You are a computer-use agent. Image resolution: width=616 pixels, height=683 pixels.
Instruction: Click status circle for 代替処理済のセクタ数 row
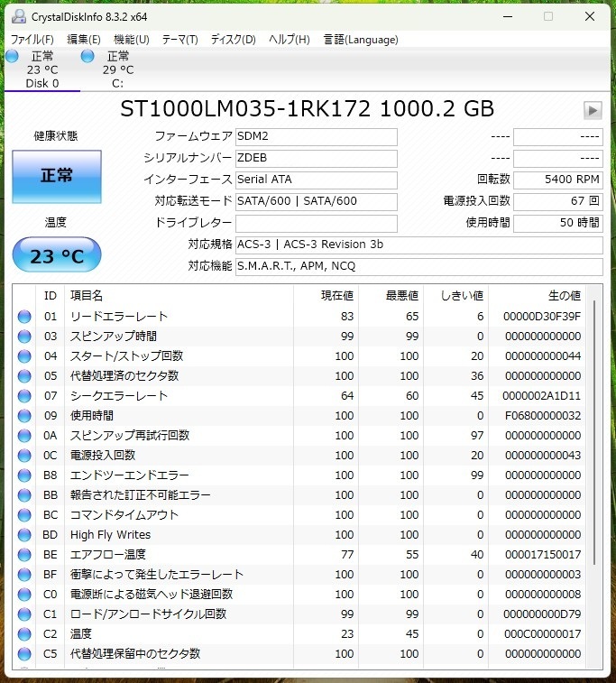24,376
